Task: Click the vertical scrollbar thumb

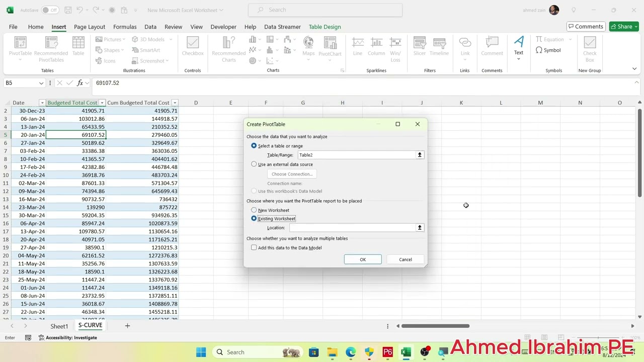Action: click(x=640, y=153)
